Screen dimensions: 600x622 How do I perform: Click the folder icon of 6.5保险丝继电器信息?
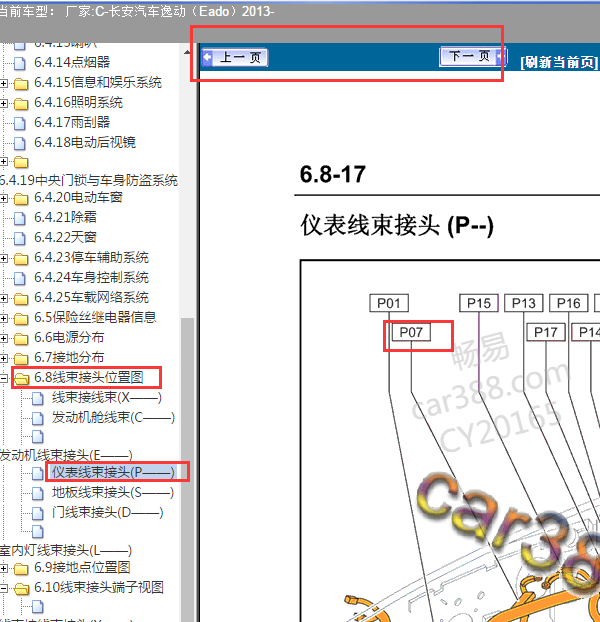[x=21, y=318]
